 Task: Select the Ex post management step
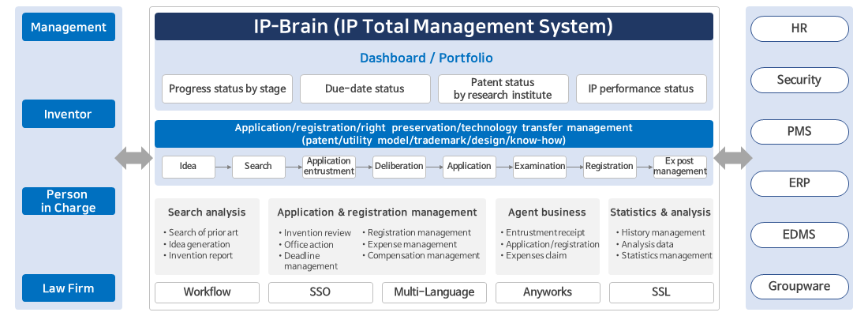(679, 167)
